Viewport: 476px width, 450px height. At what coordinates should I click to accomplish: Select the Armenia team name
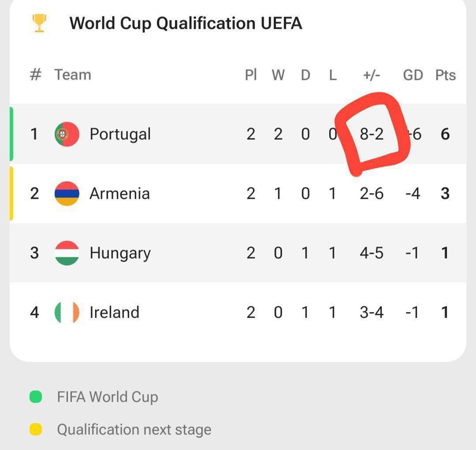(x=120, y=194)
